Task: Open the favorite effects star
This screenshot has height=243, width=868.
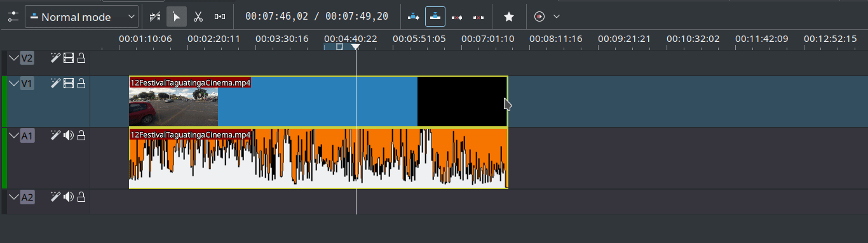Action: click(508, 17)
